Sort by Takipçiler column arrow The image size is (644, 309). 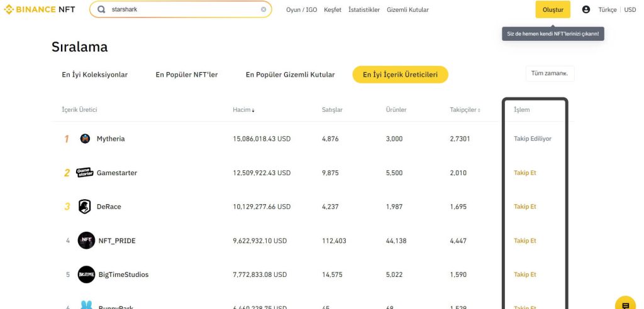pyautogui.click(x=479, y=111)
